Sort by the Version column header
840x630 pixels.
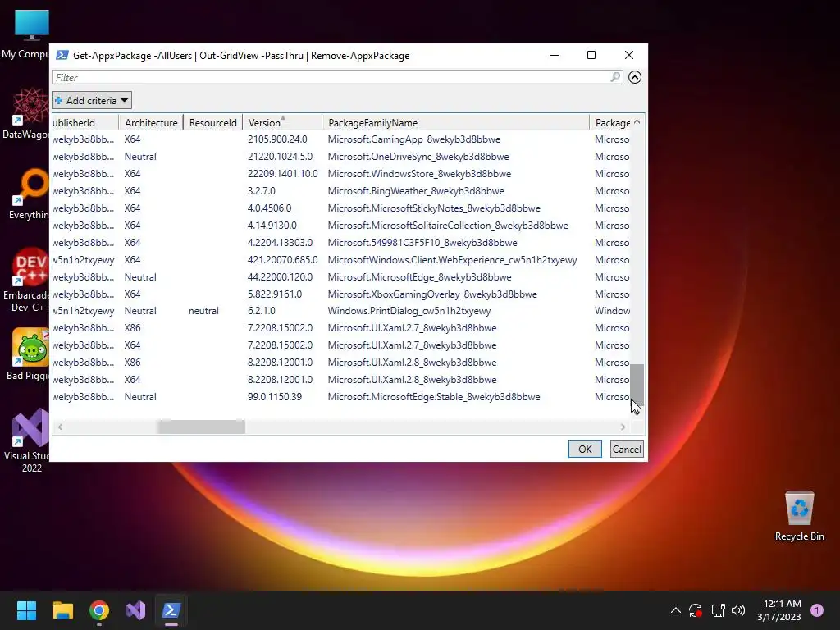(x=282, y=123)
